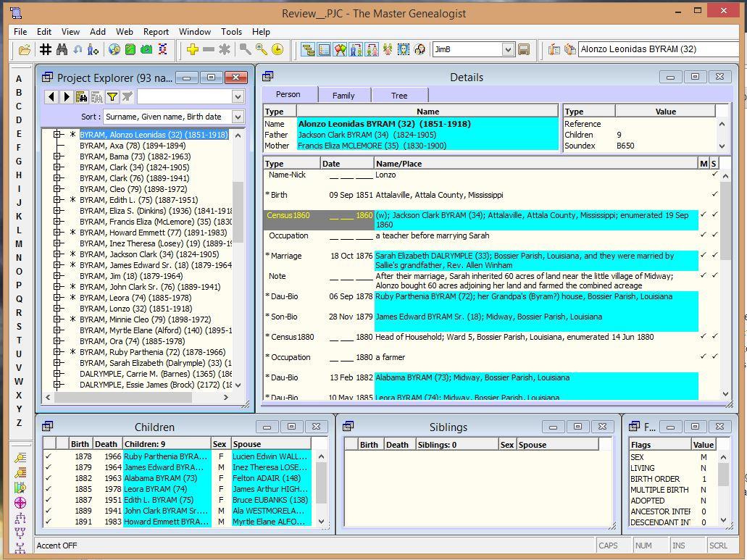Toggle checkmark for Edith L. BYRAM row
The image size is (747, 560).
tap(49, 500)
